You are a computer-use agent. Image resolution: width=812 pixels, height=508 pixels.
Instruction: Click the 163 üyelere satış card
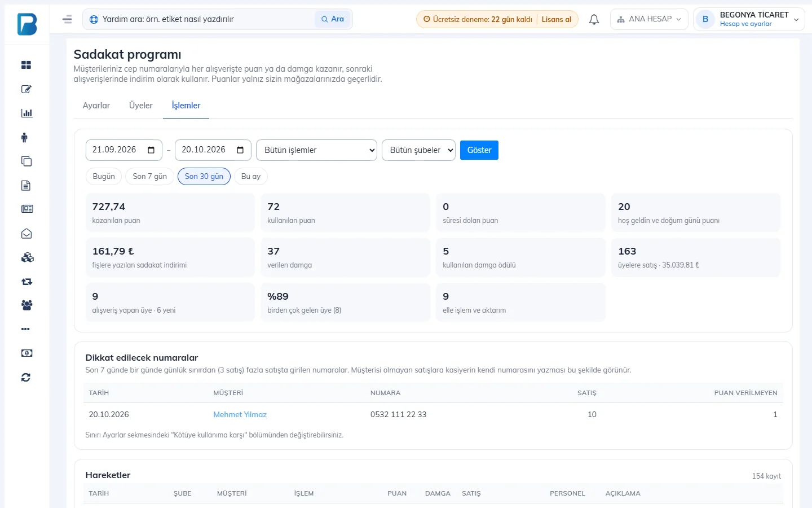point(696,257)
